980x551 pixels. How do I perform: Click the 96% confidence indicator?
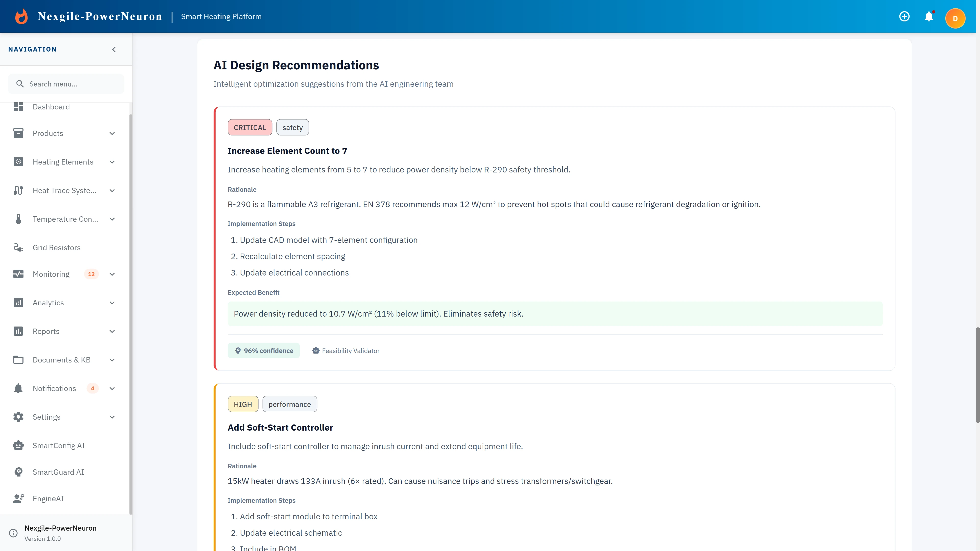point(264,350)
